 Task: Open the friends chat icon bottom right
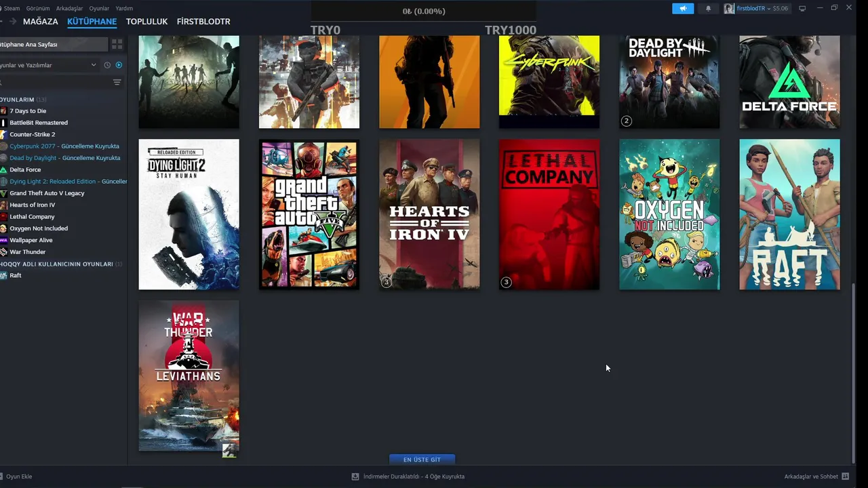pyautogui.click(x=846, y=476)
